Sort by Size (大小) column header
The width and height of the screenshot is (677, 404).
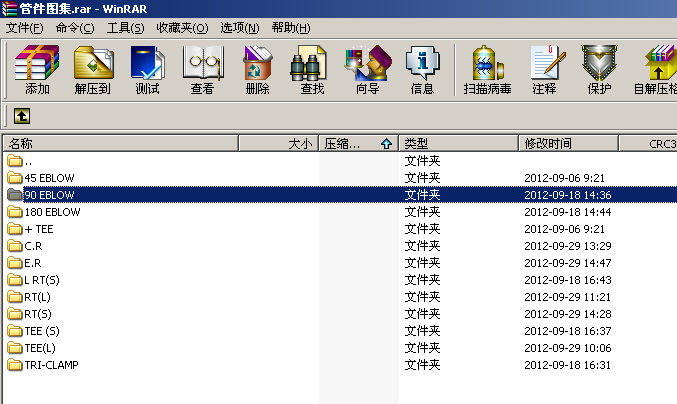278,143
